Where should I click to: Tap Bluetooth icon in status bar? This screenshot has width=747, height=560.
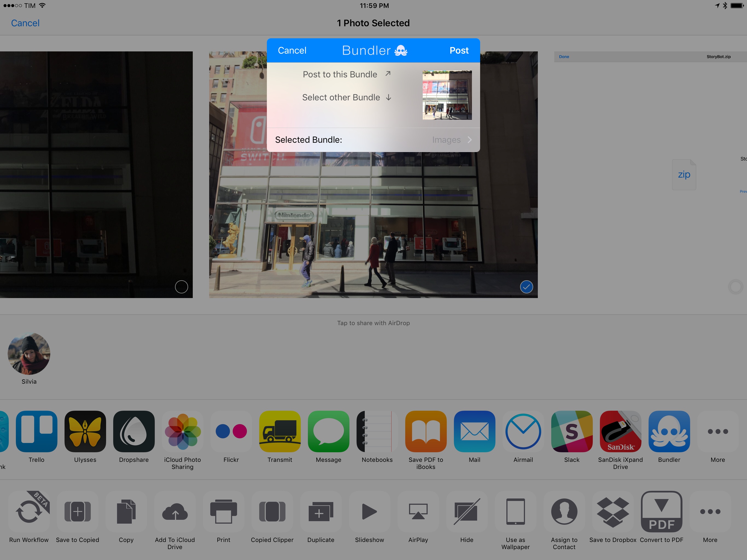click(x=725, y=5)
